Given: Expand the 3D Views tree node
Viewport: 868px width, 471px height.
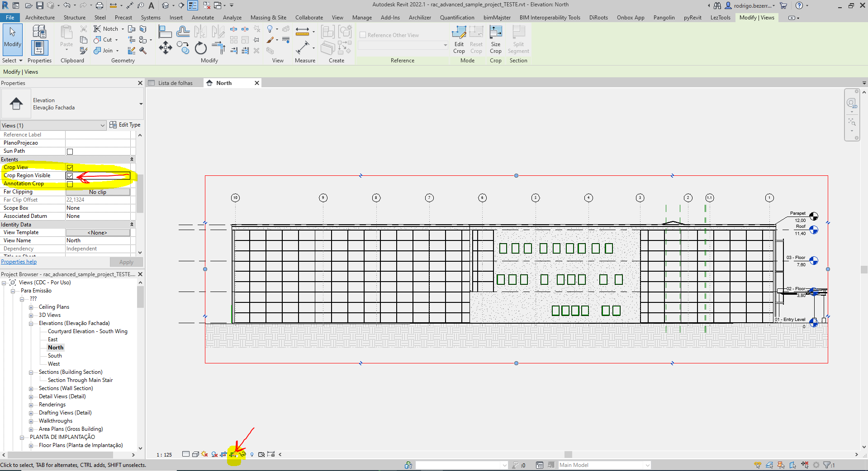Looking at the screenshot, I should point(30,315).
